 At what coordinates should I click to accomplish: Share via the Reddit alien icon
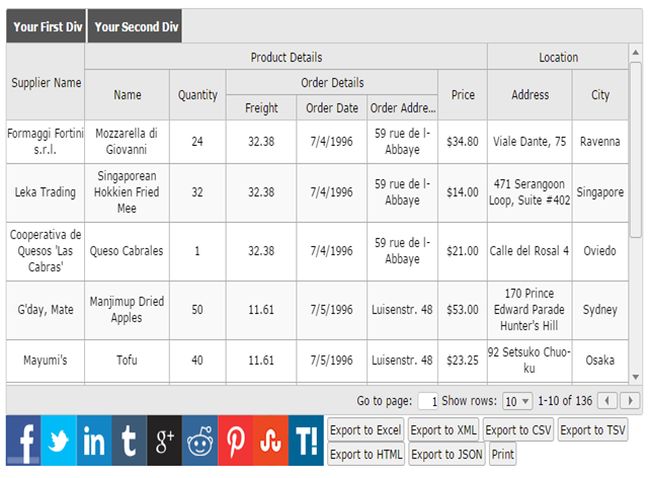pyautogui.click(x=200, y=440)
